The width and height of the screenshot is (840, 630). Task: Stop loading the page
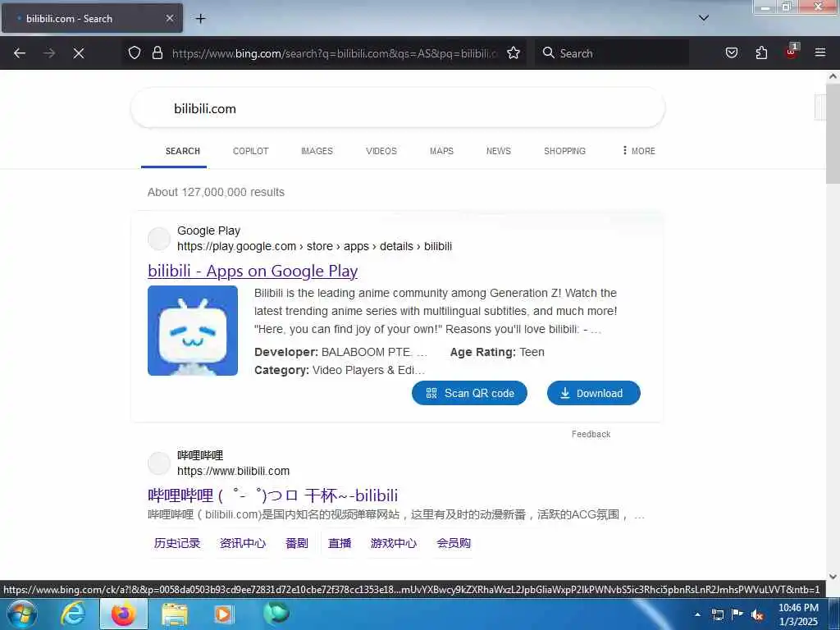click(x=79, y=53)
